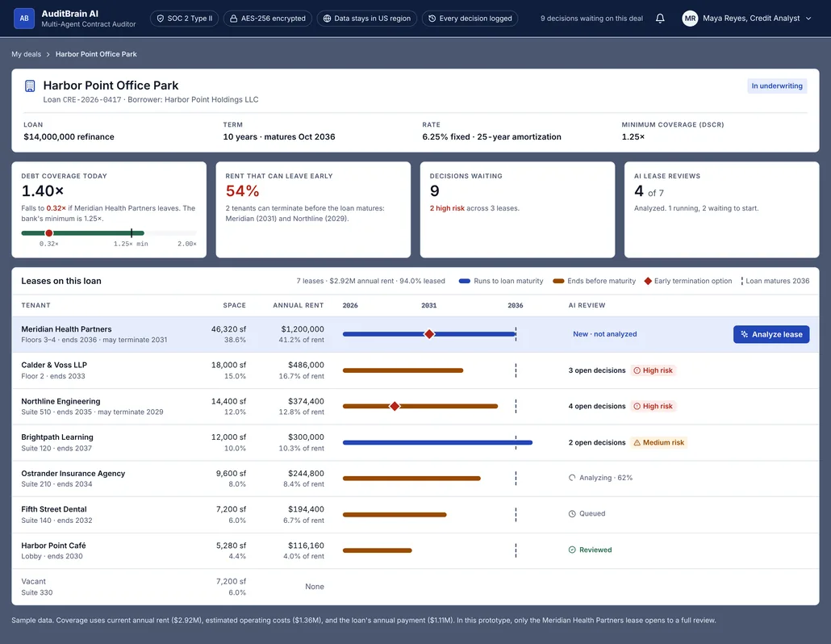The height and width of the screenshot is (644, 831).
Task: Click 9 decisions waiting on this deal text
Action: [x=591, y=18]
